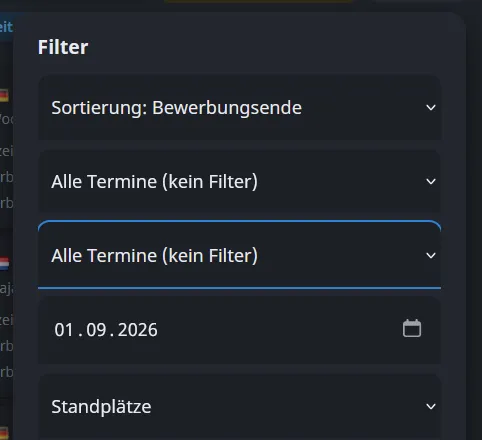Select the day segment 01 in date field

pos(64,330)
